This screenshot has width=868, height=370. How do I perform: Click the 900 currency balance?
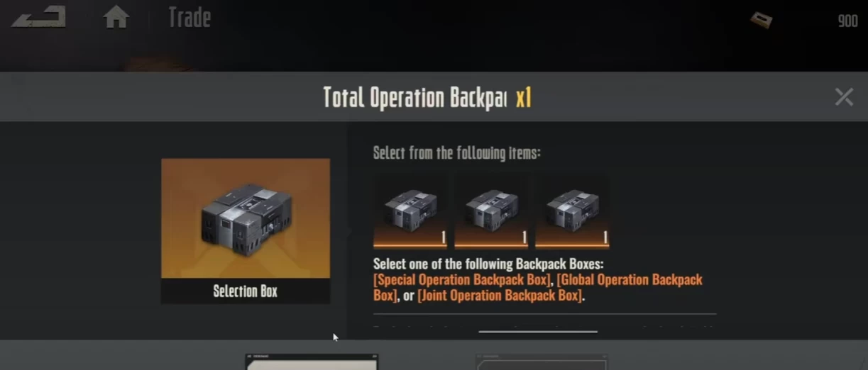click(847, 21)
